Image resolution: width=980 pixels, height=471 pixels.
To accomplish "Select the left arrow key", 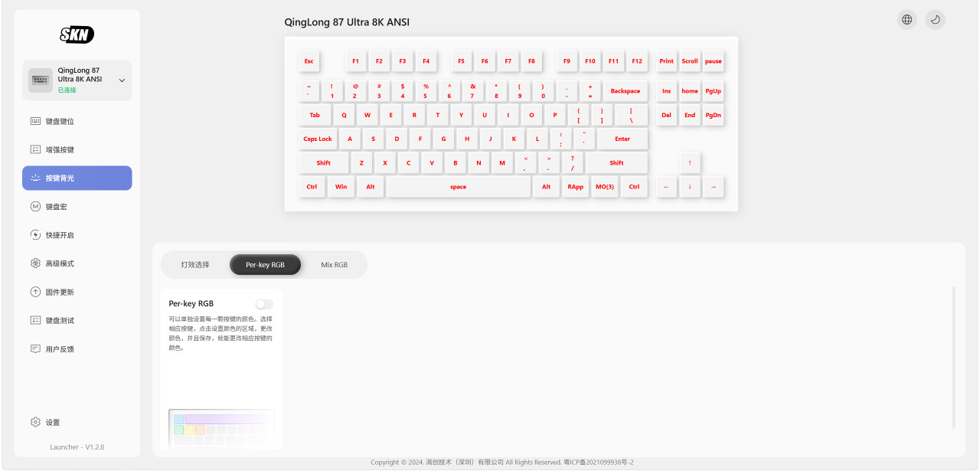I will (x=667, y=187).
